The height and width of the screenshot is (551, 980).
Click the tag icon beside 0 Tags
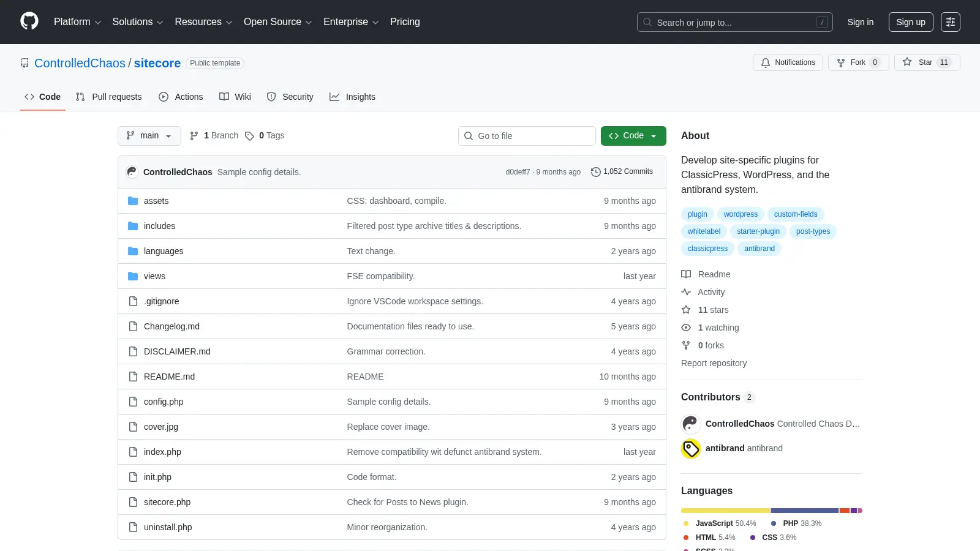pos(249,136)
